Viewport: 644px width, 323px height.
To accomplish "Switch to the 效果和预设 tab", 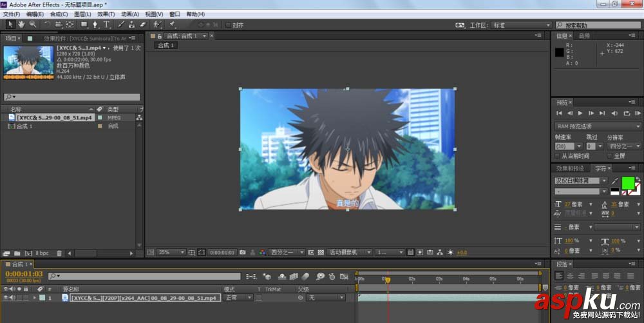I will pos(570,168).
